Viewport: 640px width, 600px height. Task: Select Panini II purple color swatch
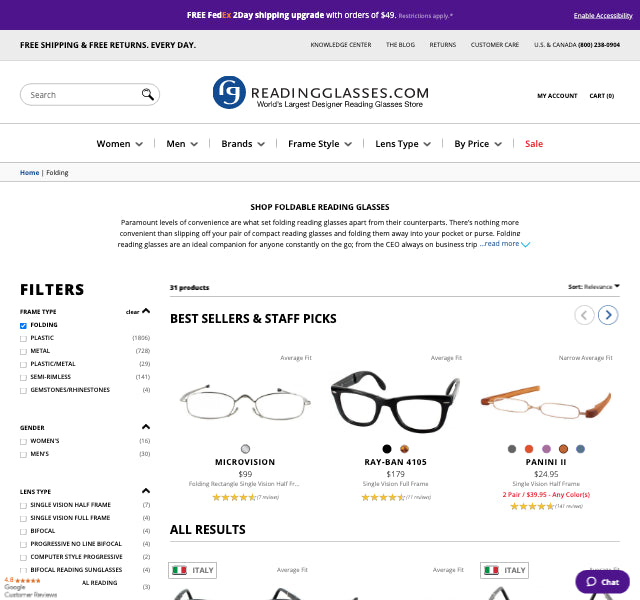click(x=546, y=449)
